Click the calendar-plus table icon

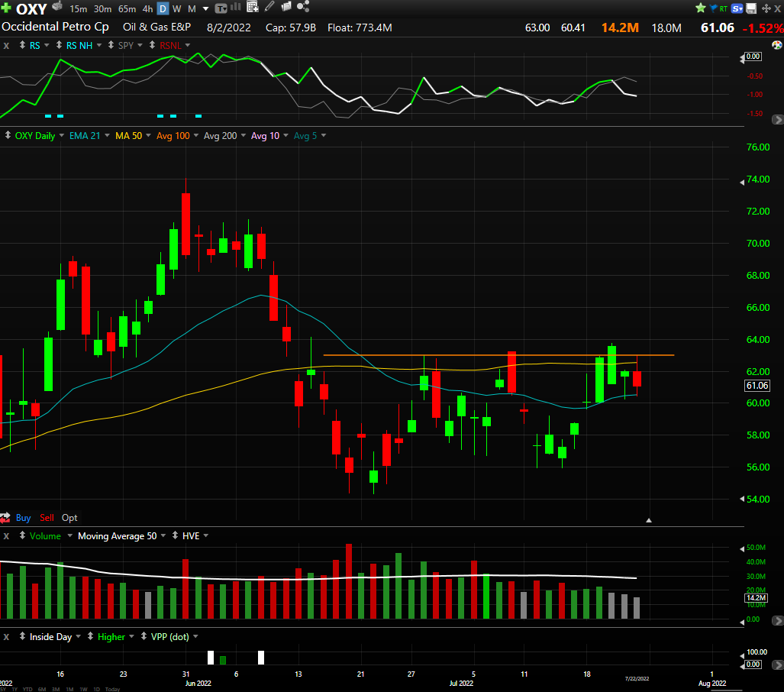pos(253,7)
